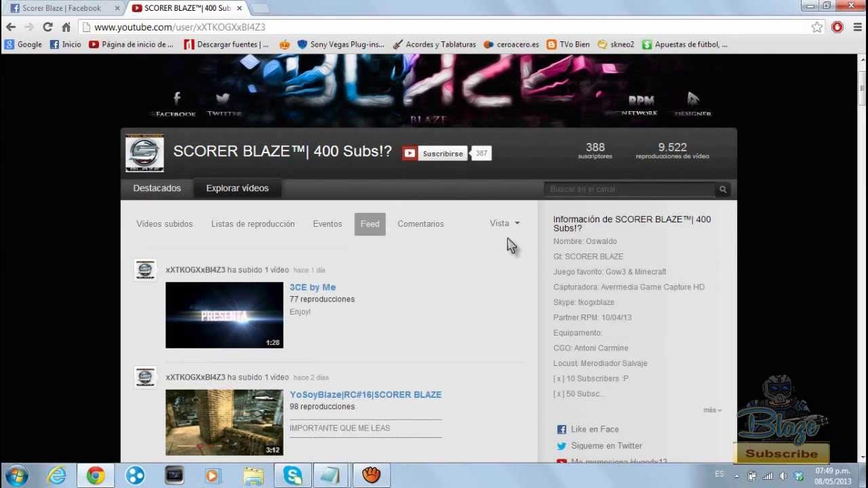Show hidden system tray icons
The height and width of the screenshot is (488, 868).
pyautogui.click(x=736, y=476)
